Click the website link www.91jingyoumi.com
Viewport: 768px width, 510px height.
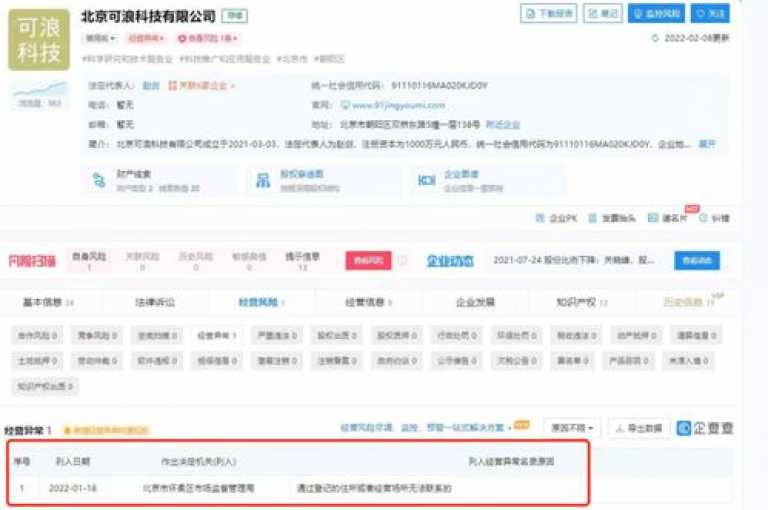398,105
